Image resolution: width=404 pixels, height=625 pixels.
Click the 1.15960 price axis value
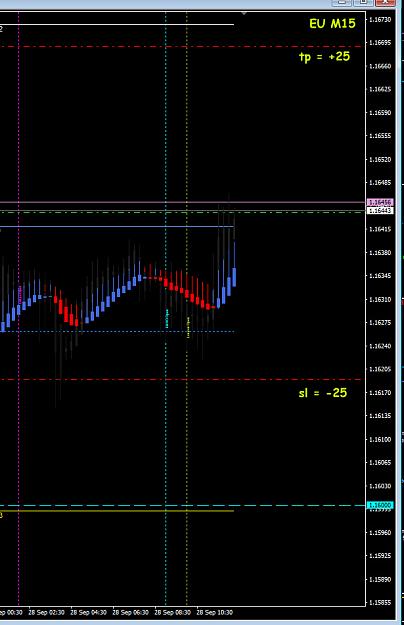(x=380, y=533)
